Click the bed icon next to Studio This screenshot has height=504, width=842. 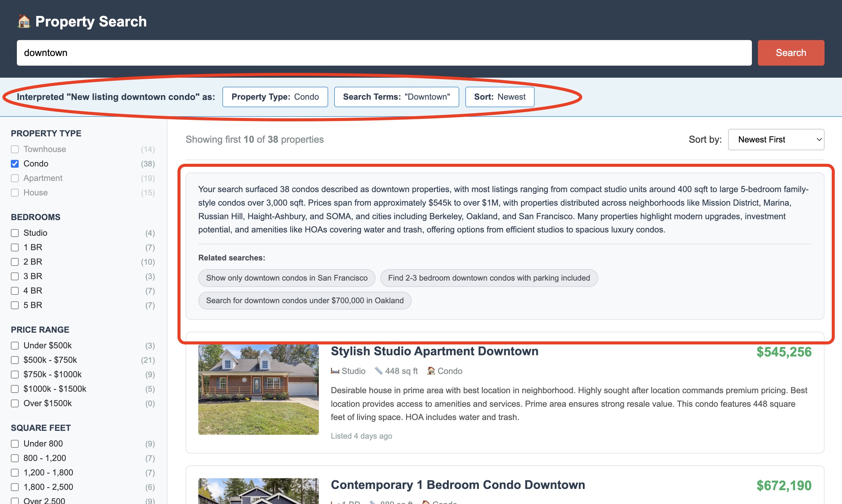[335, 371]
